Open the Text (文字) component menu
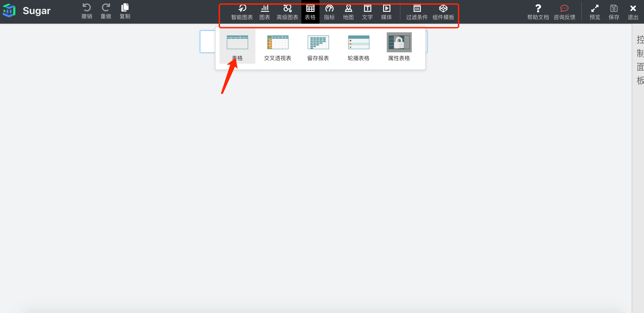 pos(367,12)
